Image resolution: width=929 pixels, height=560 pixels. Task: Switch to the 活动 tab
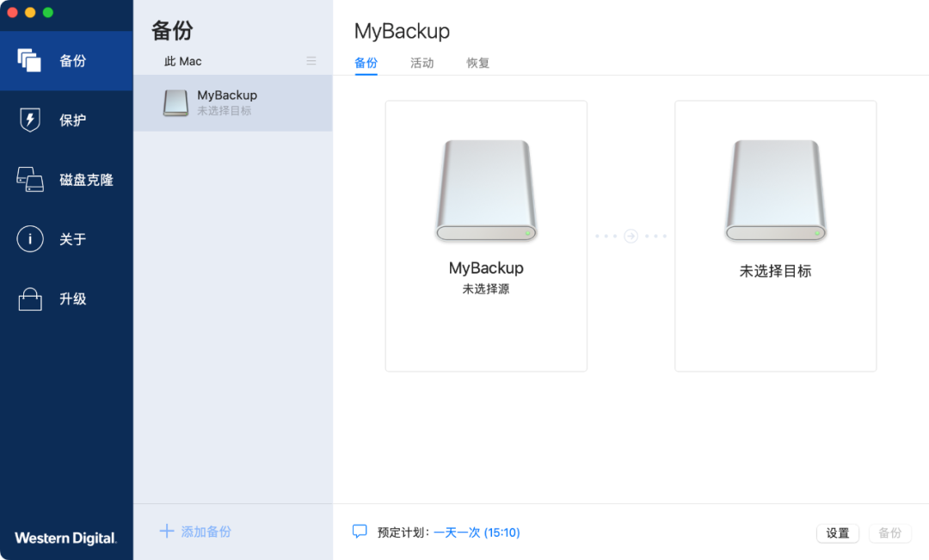[421, 63]
